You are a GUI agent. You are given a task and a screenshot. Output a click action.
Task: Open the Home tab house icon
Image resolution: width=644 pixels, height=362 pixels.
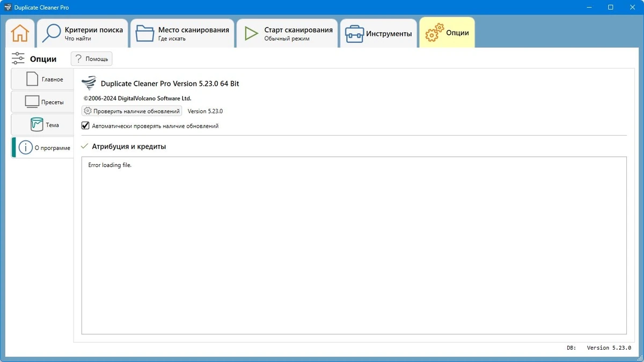pyautogui.click(x=20, y=33)
